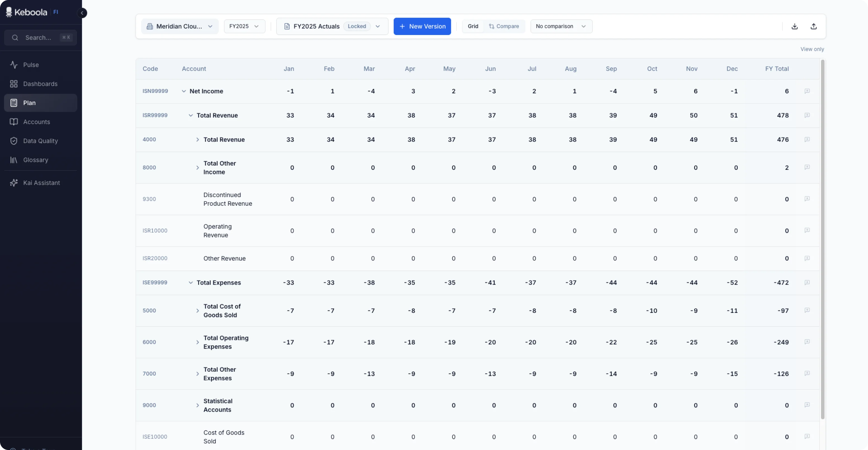The width and height of the screenshot is (868, 450).
Task: Open the comment icon on the Total Expenses row
Action: [x=807, y=283]
